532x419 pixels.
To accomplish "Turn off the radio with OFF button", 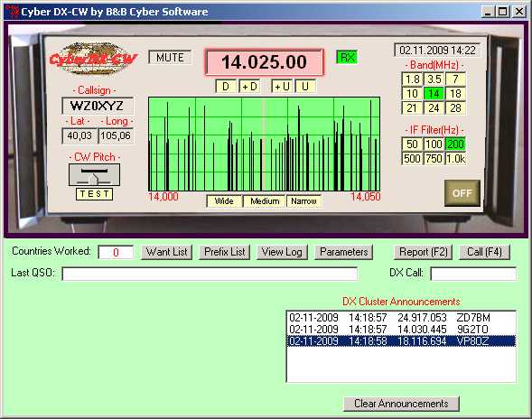I will coord(462,193).
